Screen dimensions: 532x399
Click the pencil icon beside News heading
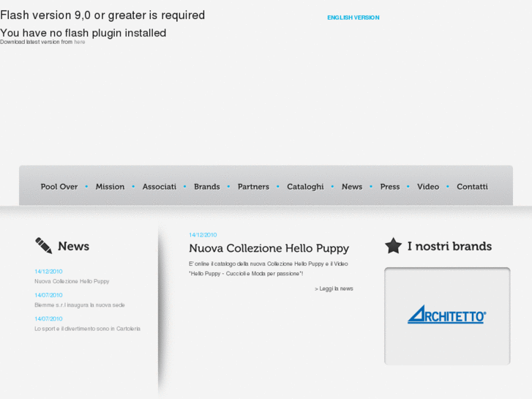[x=43, y=246]
